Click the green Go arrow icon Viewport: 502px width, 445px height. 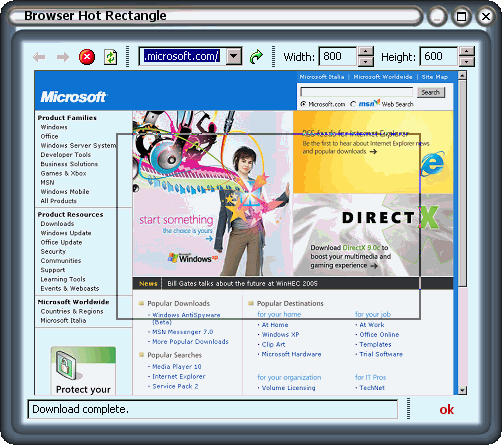(256, 57)
